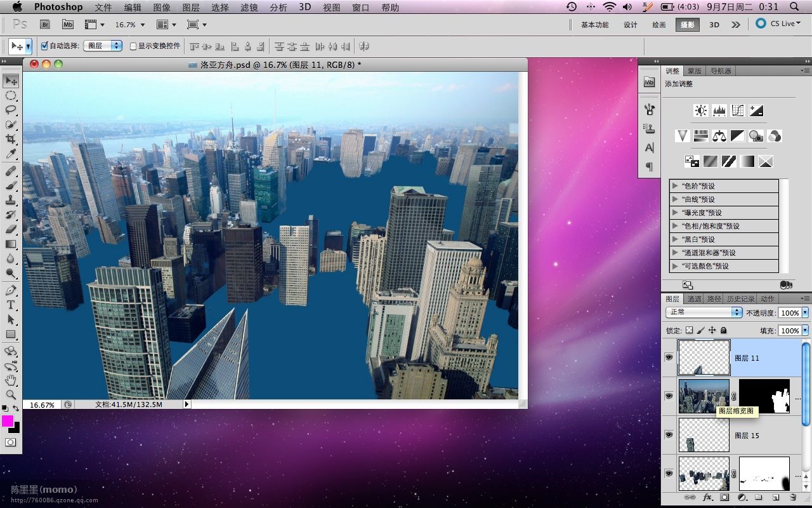Viewport: 812px width, 508px height.
Task: Open the 图层 menu in menu bar
Action: [191, 8]
